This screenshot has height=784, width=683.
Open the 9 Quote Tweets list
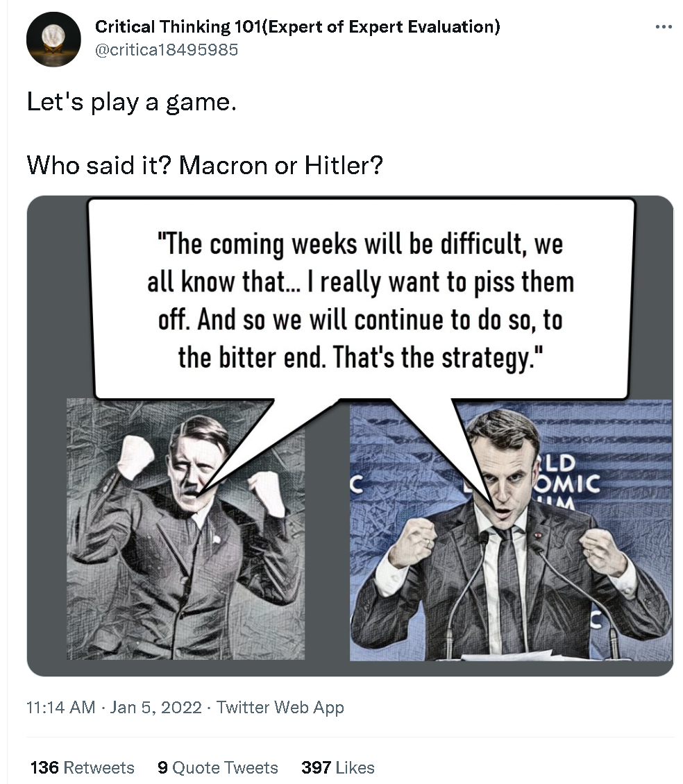coord(217,767)
